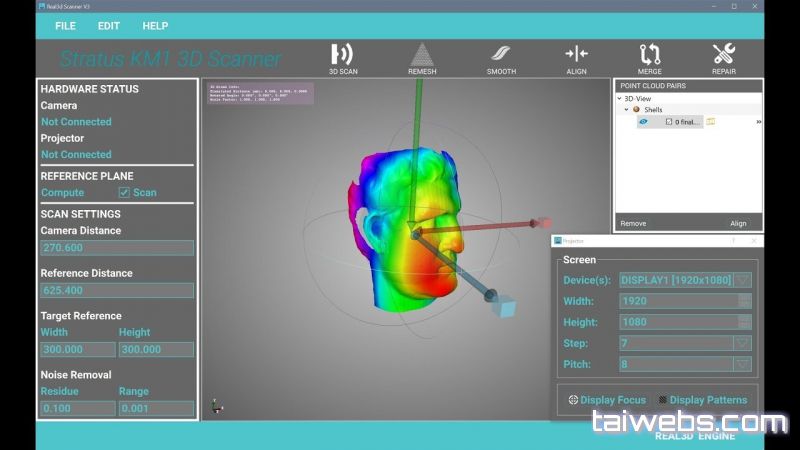Hide the shell using its eye icon
800x450 pixels.
(x=645, y=122)
